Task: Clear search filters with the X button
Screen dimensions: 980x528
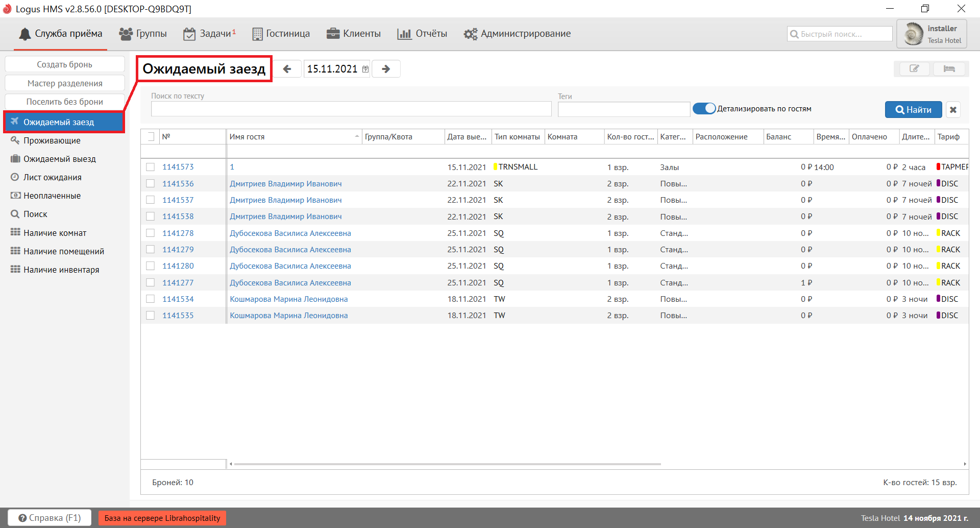Action: 953,110
